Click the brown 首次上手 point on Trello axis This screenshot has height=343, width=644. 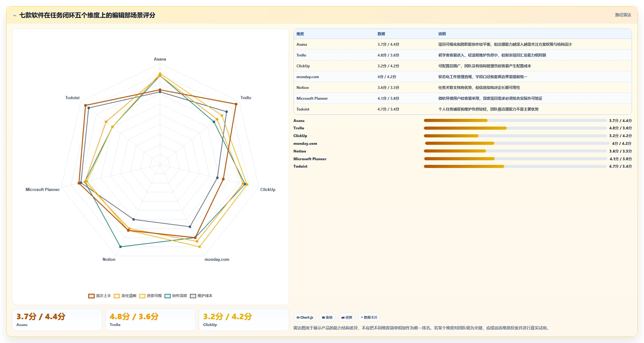[x=236, y=104]
